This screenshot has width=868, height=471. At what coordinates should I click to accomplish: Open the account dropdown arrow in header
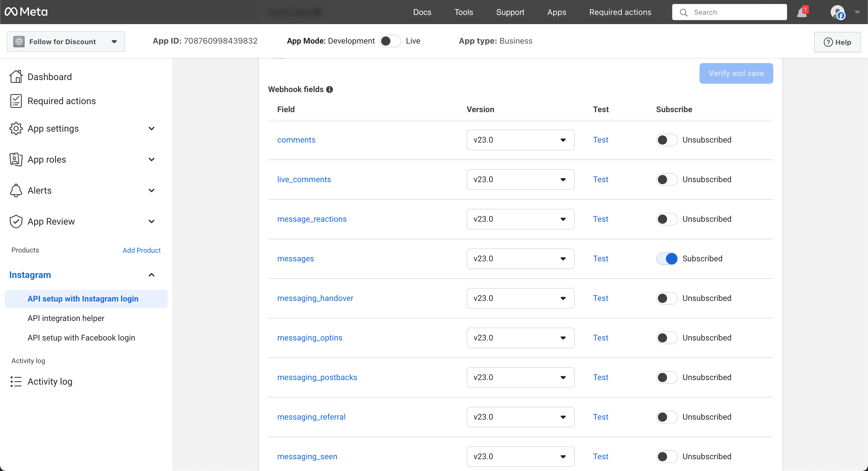pos(857,12)
